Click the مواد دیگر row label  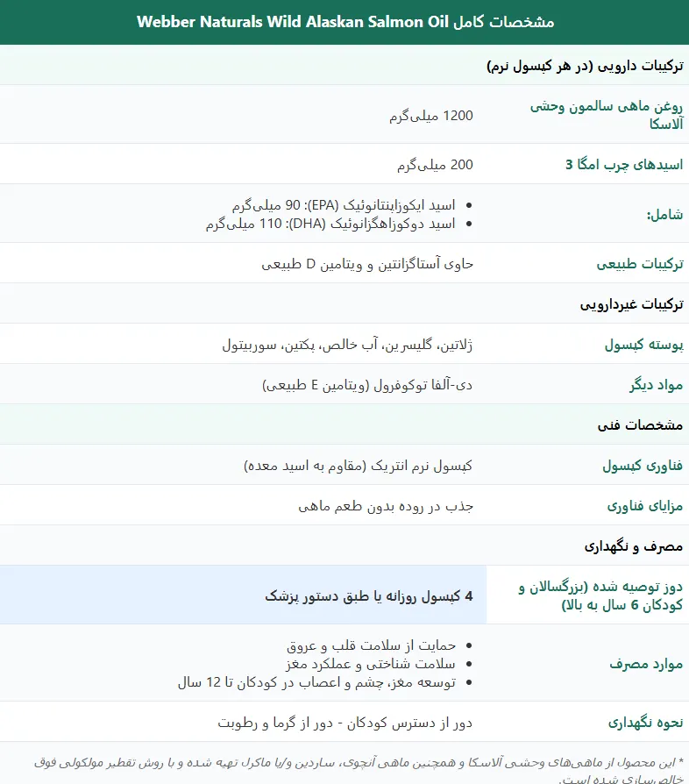pyautogui.click(x=656, y=385)
